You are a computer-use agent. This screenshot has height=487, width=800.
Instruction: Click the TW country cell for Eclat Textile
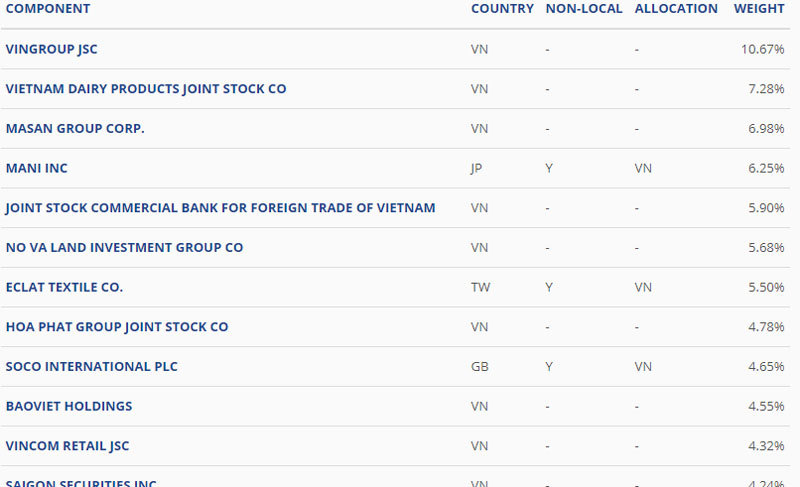(x=479, y=287)
